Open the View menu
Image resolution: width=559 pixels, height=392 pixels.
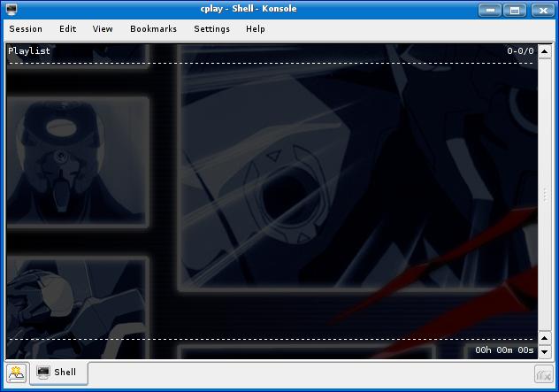coord(103,28)
